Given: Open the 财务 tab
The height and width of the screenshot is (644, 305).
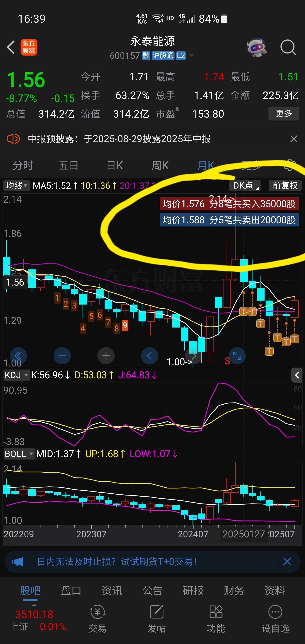Looking at the screenshot, I should point(234,590).
